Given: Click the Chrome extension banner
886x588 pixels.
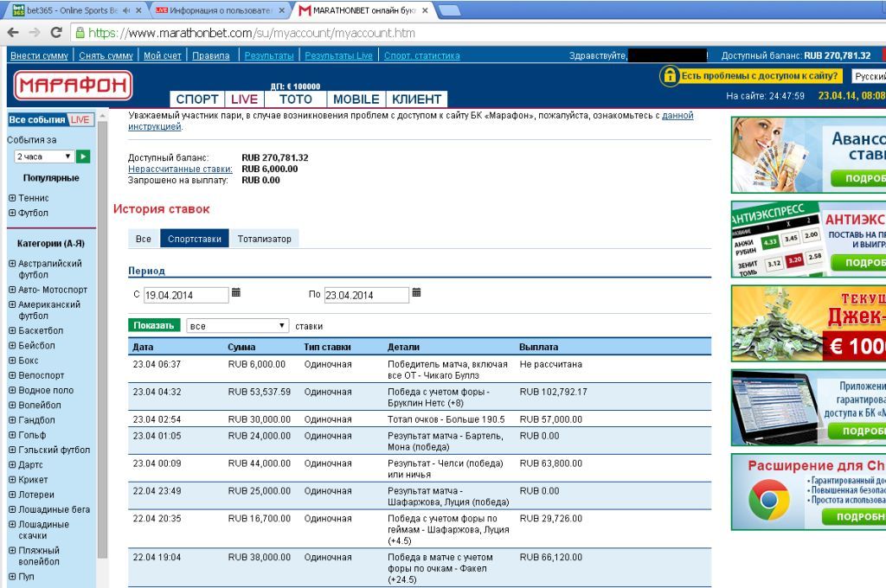Looking at the screenshot, I should pyautogui.click(x=809, y=492).
